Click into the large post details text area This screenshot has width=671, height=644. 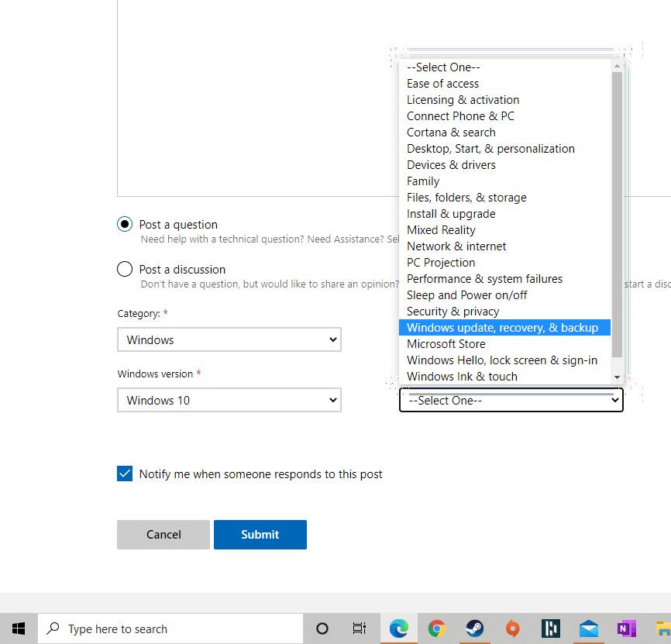pyautogui.click(x=257, y=98)
